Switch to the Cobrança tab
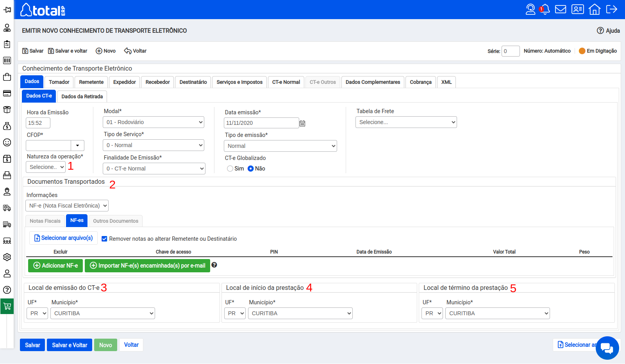The height and width of the screenshot is (364, 625). pyautogui.click(x=421, y=82)
